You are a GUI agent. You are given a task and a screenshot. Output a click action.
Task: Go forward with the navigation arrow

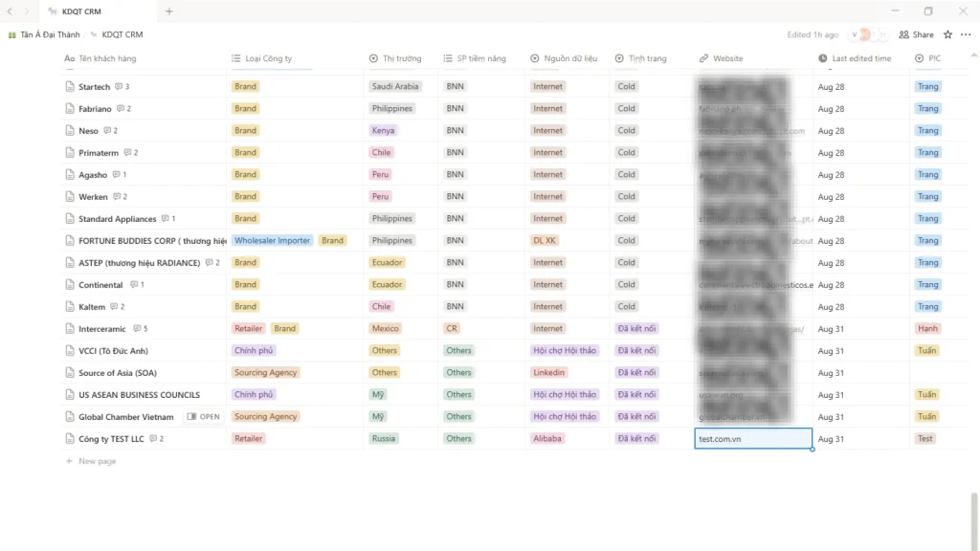pyautogui.click(x=27, y=11)
